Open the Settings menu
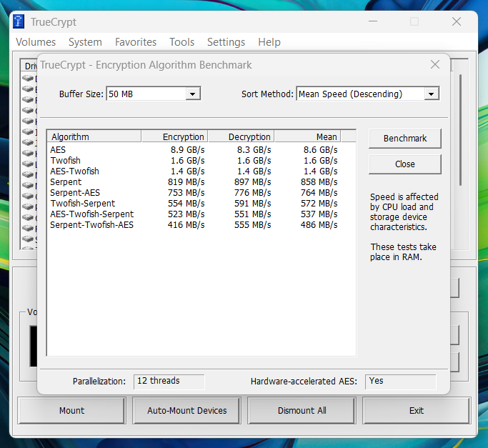 click(x=226, y=42)
